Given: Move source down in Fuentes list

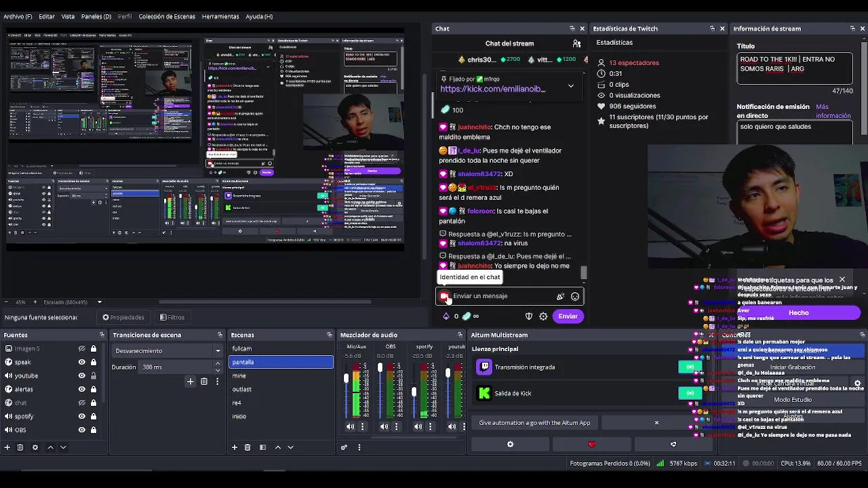Looking at the screenshot, I should [63, 447].
